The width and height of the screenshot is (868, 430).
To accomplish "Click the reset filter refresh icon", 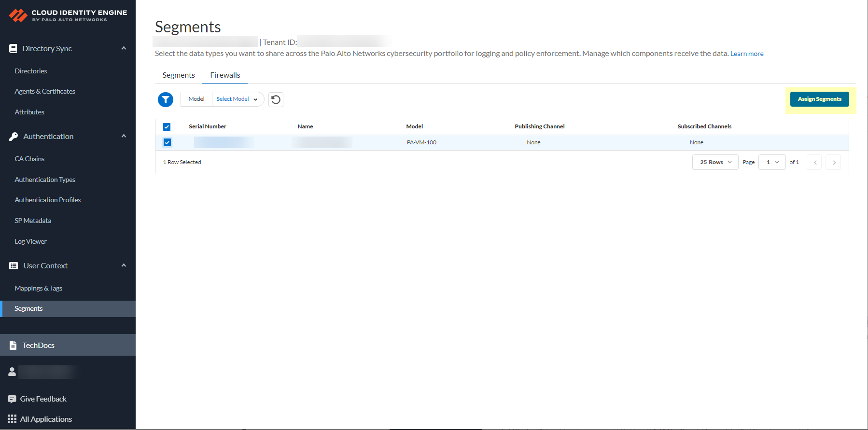I will pyautogui.click(x=276, y=99).
